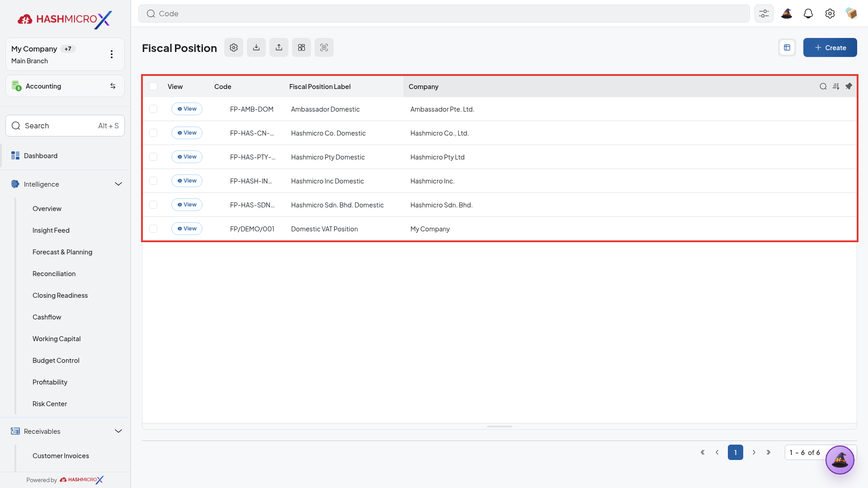Pin the table using pin icon
This screenshot has width=868, height=488.
849,86
